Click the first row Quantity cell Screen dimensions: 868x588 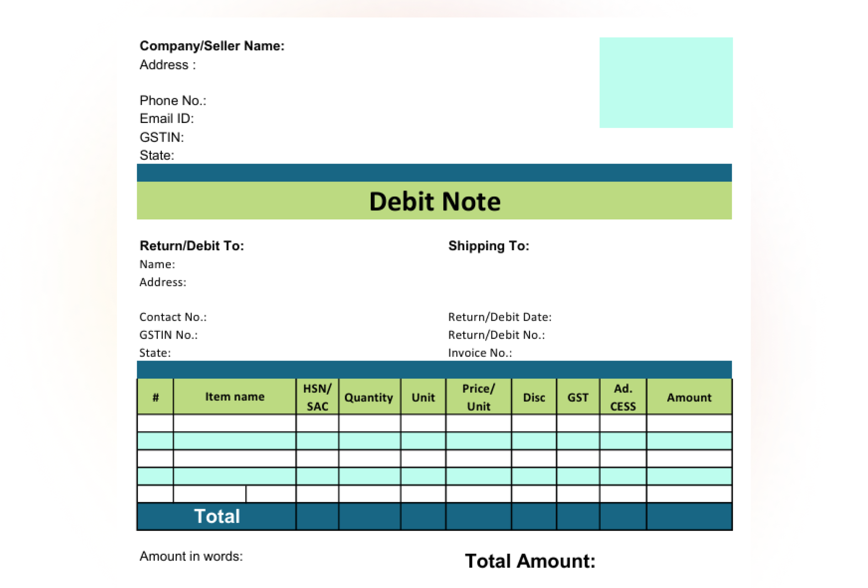point(369,423)
